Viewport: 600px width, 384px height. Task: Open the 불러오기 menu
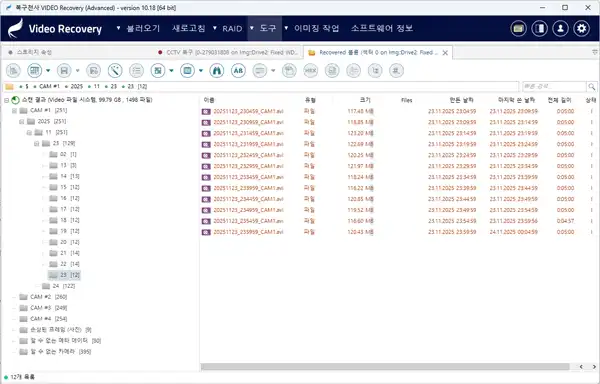coord(143,28)
